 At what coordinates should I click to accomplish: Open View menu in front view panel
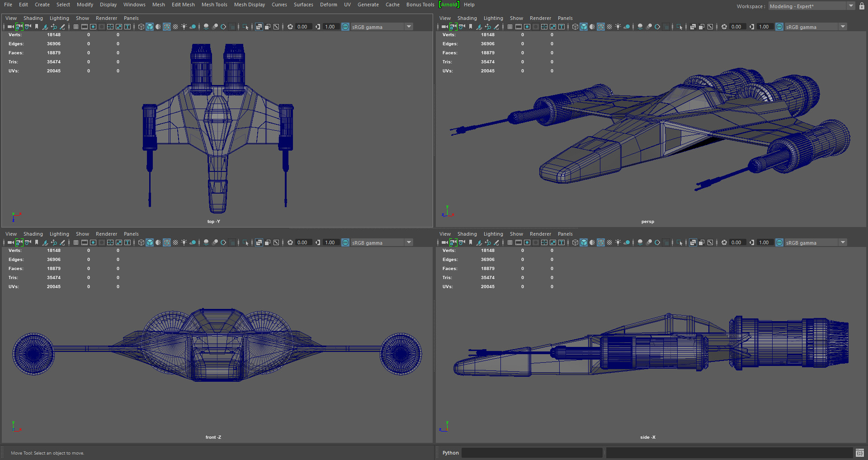[x=11, y=234]
